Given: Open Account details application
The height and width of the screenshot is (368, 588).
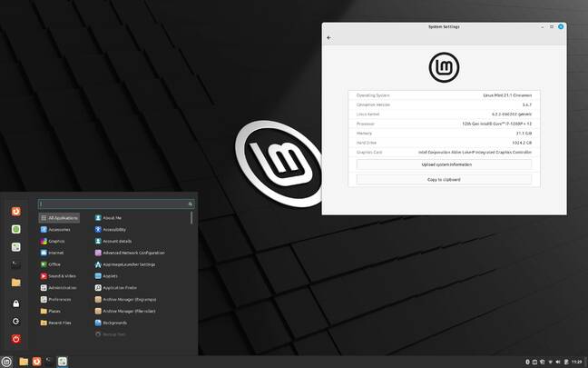Looking at the screenshot, I should tap(113, 241).
